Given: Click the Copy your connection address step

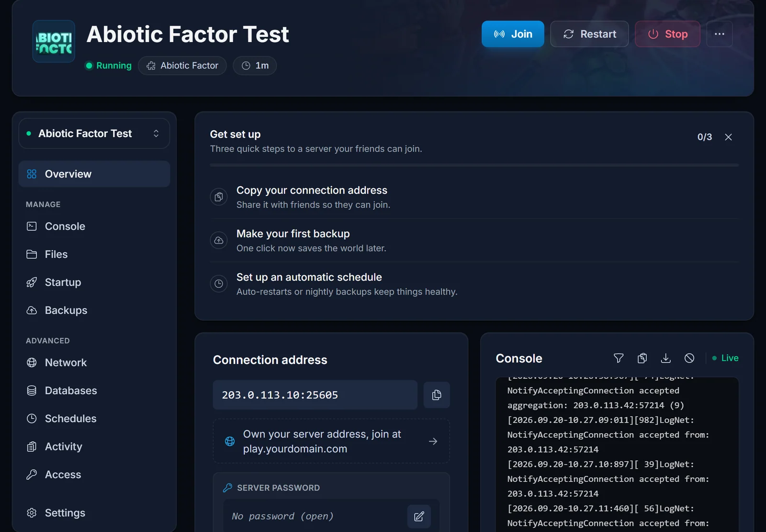Looking at the screenshot, I should (x=474, y=197).
